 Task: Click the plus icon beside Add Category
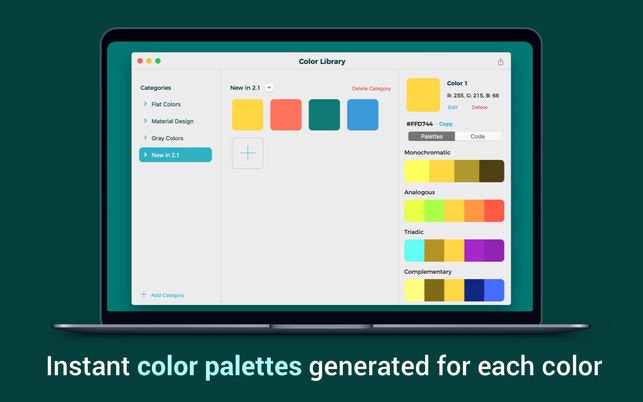144,295
